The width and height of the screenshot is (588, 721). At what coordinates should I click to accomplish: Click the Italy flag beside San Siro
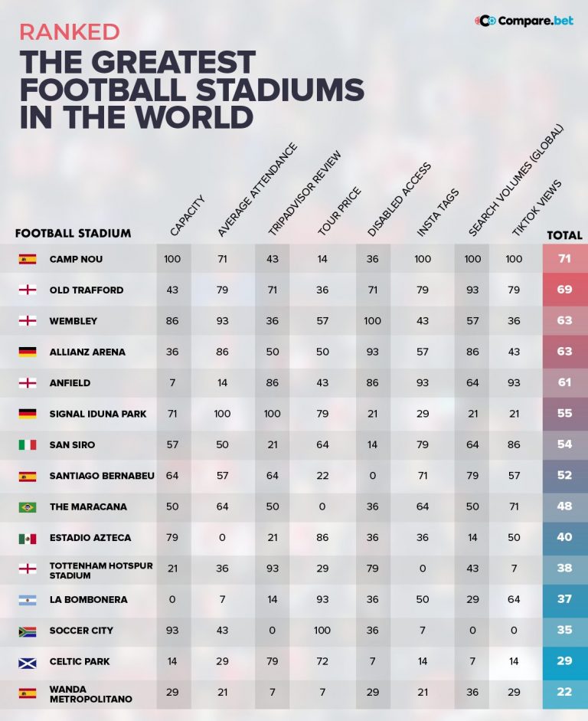tap(28, 445)
